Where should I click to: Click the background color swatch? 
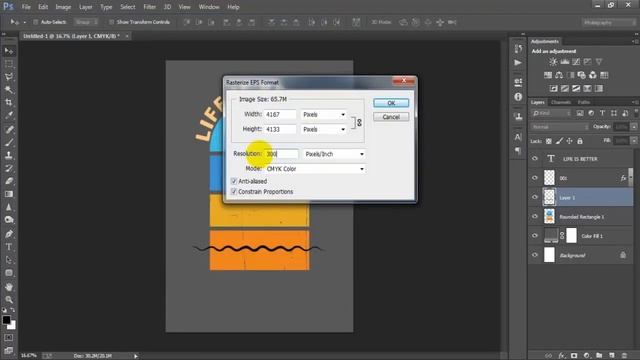12,325
